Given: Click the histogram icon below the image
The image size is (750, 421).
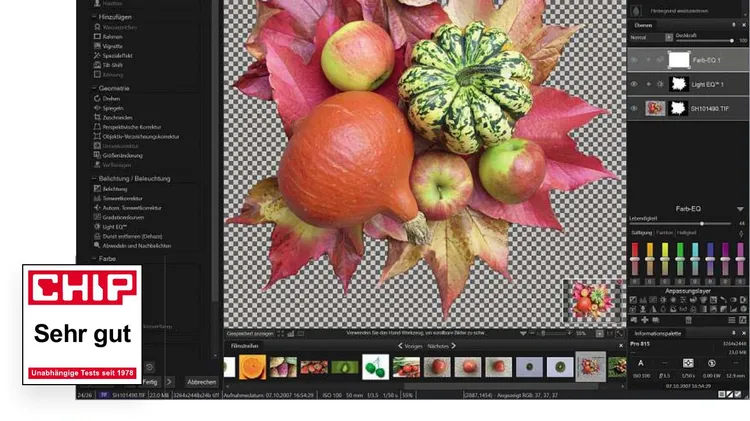Looking at the screenshot, I should [x=290, y=333].
